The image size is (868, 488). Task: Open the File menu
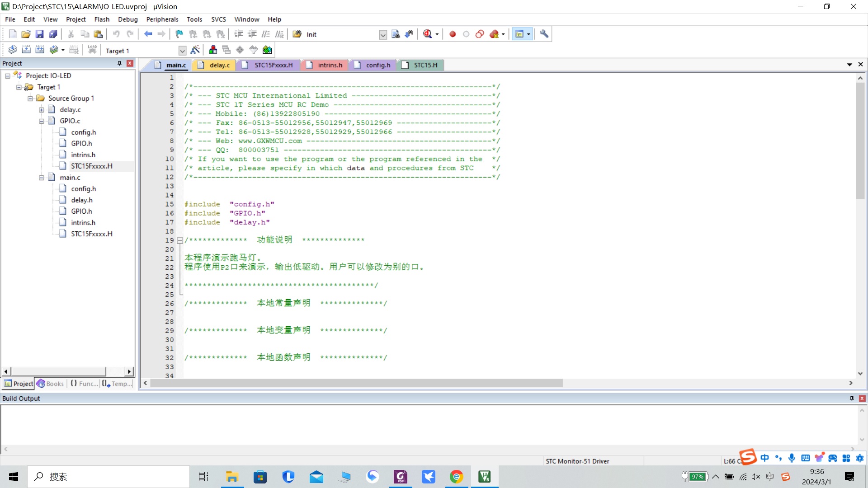(x=10, y=19)
